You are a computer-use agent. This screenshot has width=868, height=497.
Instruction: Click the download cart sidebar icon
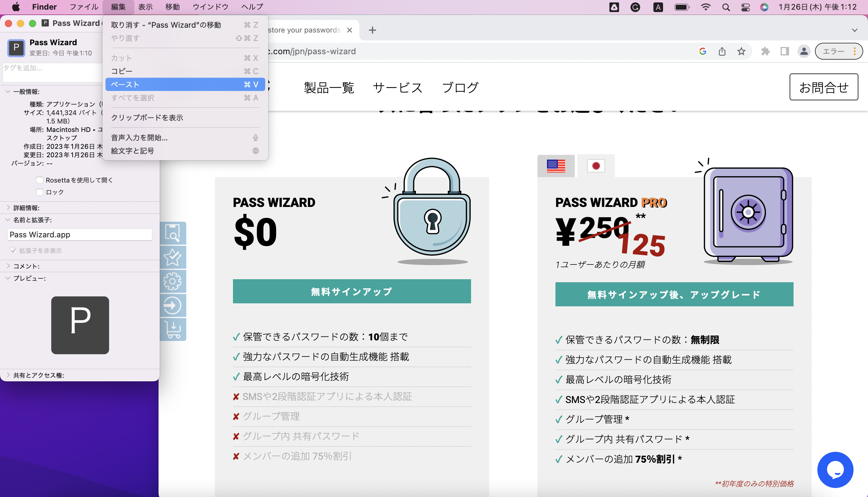pyautogui.click(x=173, y=330)
